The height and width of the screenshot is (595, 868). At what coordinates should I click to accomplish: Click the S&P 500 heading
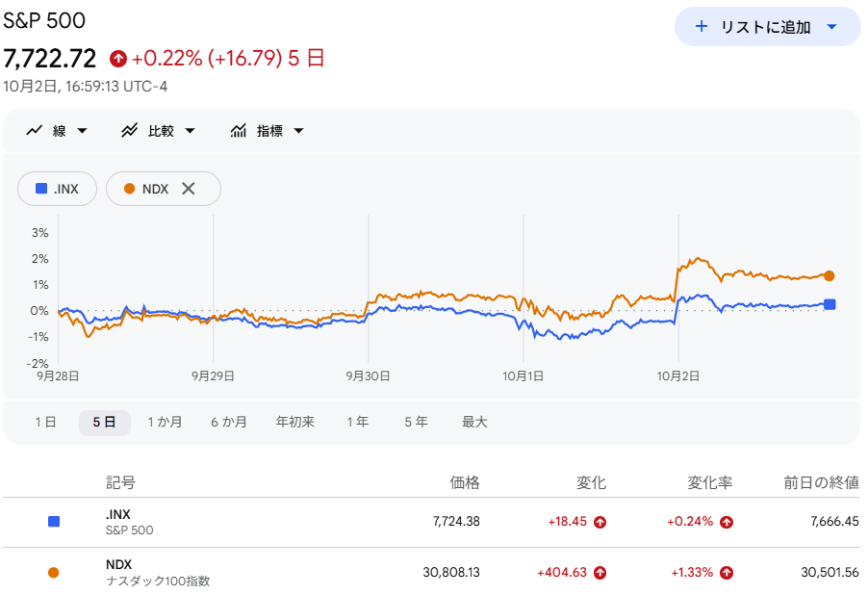click(44, 20)
